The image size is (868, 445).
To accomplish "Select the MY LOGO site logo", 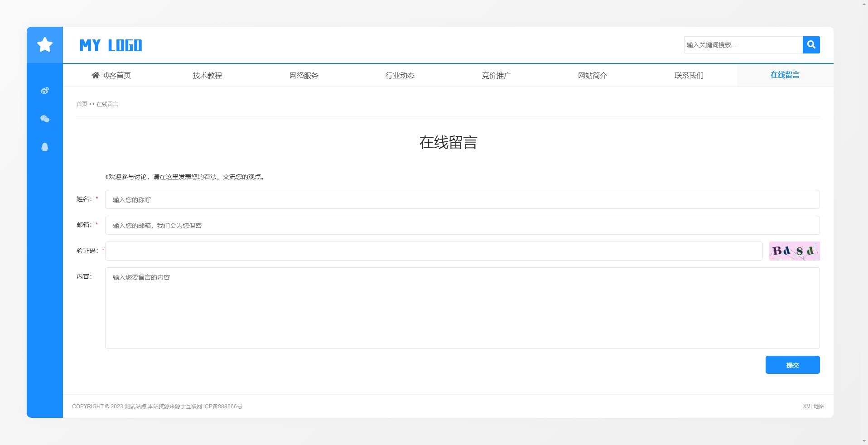I will 110,45.
